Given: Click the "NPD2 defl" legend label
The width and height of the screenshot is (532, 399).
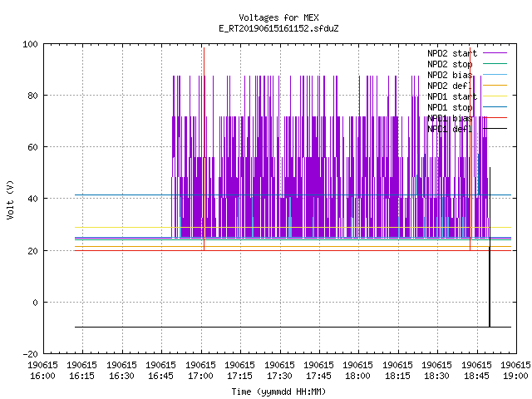Looking at the screenshot, I should [450, 86].
